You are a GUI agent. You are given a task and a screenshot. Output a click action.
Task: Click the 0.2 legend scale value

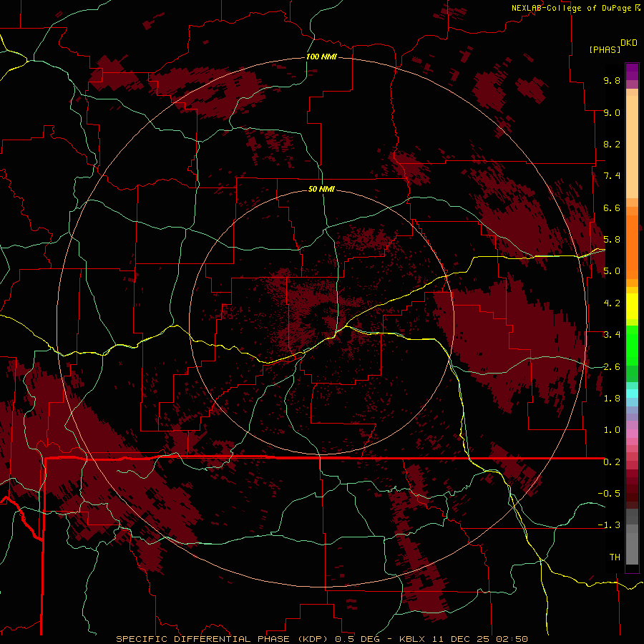(x=612, y=462)
